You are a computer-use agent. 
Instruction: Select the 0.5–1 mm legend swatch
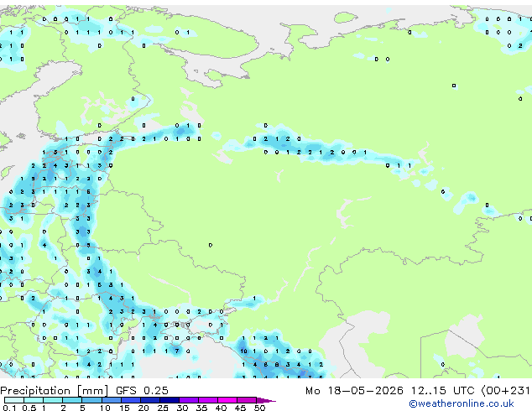pyautogui.click(x=34, y=400)
